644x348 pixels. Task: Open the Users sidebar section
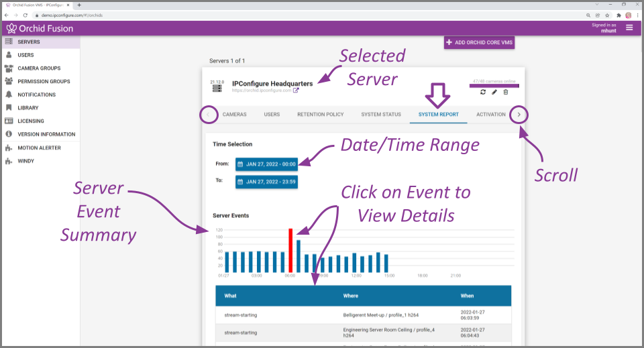click(41, 55)
